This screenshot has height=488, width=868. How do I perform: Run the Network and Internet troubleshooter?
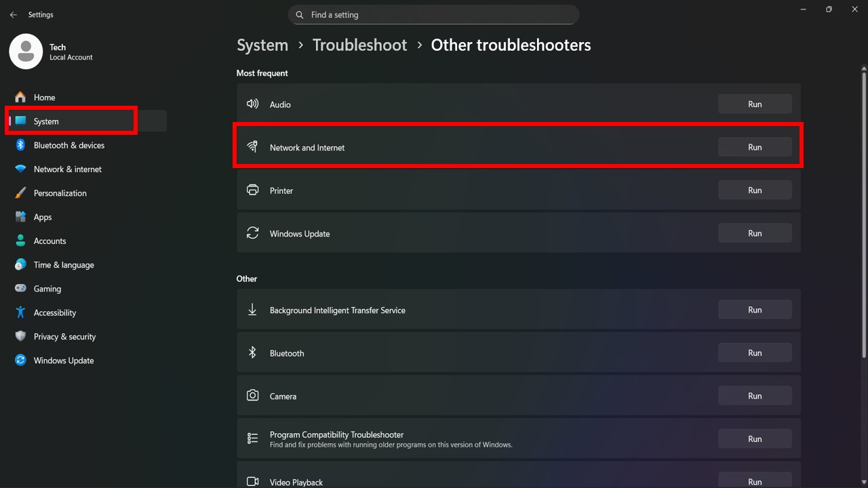pyautogui.click(x=754, y=147)
